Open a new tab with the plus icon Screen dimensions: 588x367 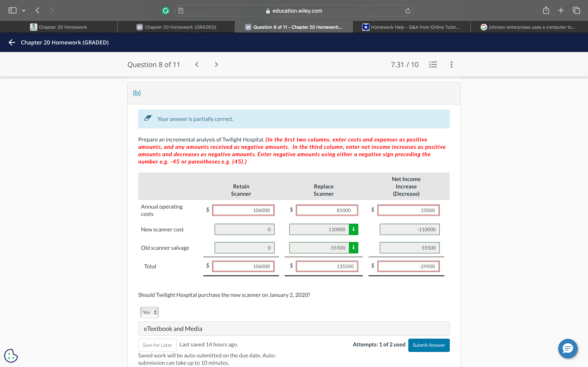tap(561, 10)
